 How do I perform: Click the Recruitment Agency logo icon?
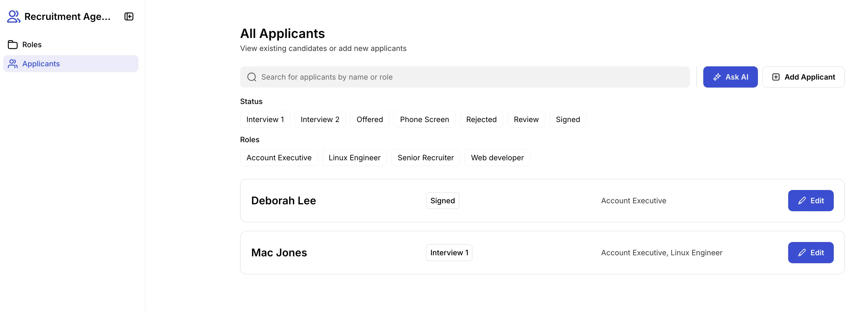tap(14, 16)
